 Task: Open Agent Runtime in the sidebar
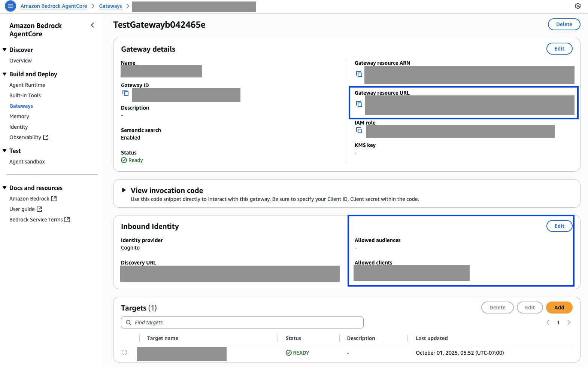point(27,85)
